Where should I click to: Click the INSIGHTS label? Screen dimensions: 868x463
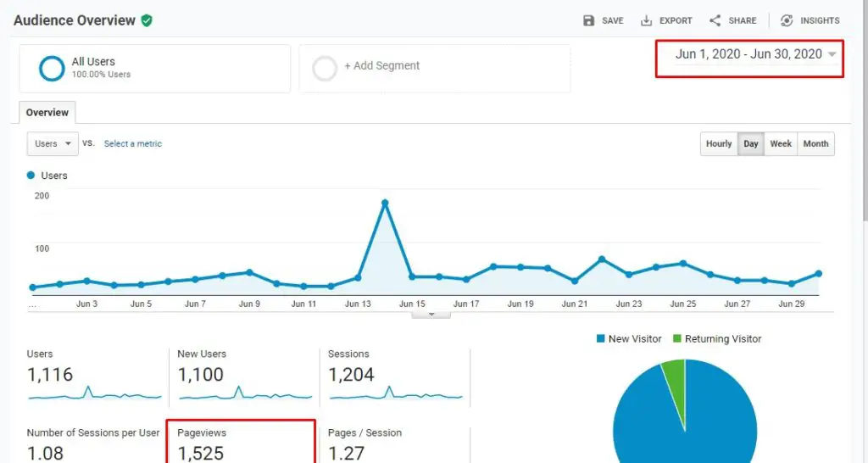pos(820,20)
